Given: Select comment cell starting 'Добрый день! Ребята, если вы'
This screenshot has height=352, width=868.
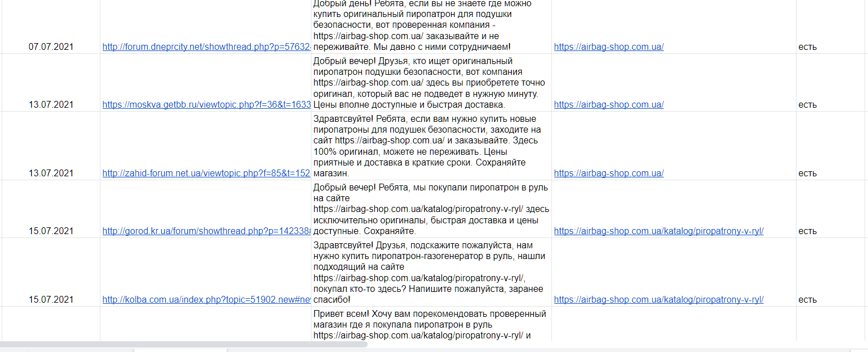Looking at the screenshot, I should 431,26.
